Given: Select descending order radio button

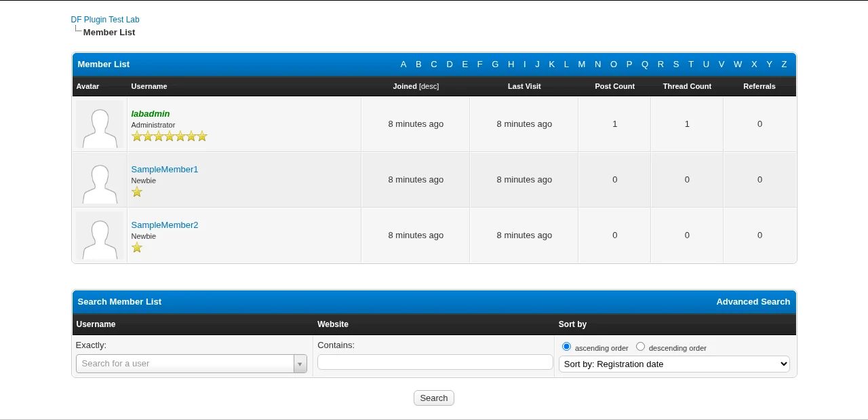Looking at the screenshot, I should pos(640,347).
